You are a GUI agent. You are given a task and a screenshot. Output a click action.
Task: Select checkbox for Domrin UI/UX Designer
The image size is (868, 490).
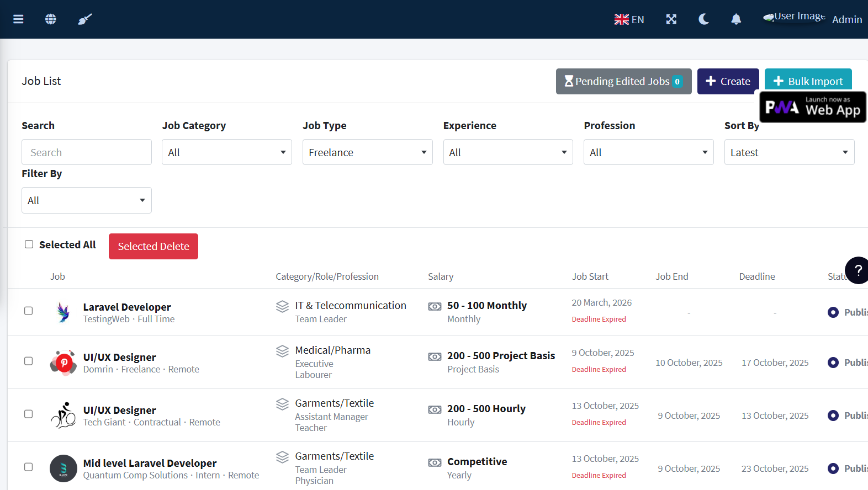[x=29, y=361]
